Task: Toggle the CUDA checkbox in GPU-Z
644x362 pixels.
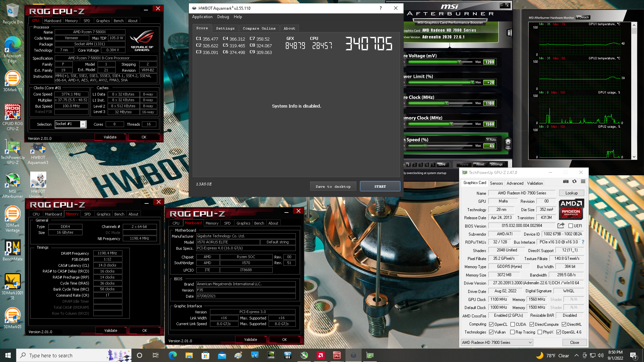Action: 513,324
